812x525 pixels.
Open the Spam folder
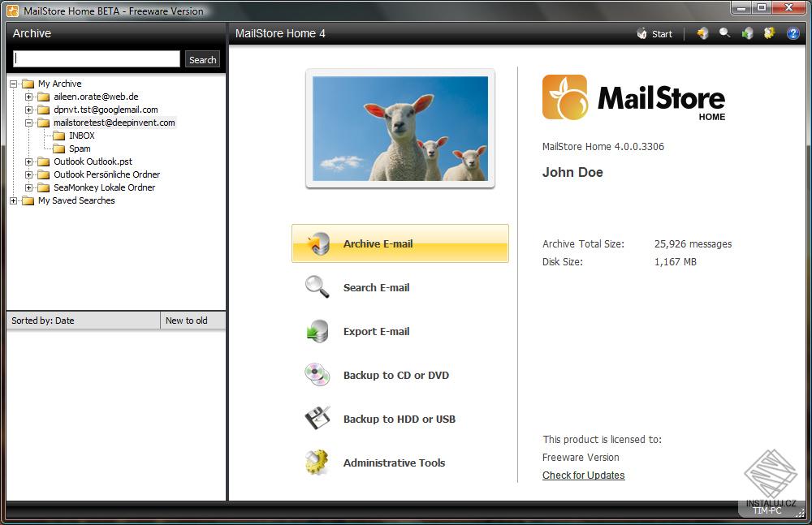coord(79,148)
